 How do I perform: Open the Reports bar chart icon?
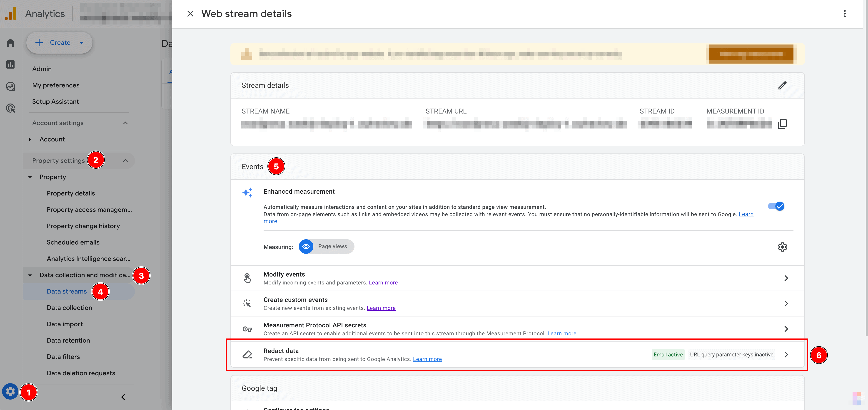coord(10,64)
